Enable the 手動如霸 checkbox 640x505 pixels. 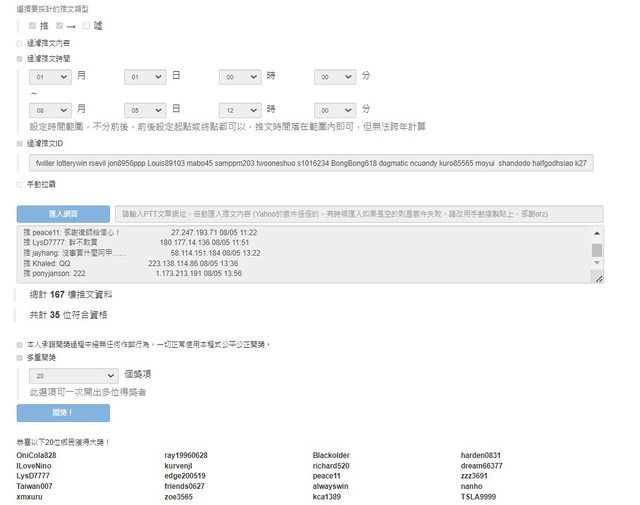(20, 184)
